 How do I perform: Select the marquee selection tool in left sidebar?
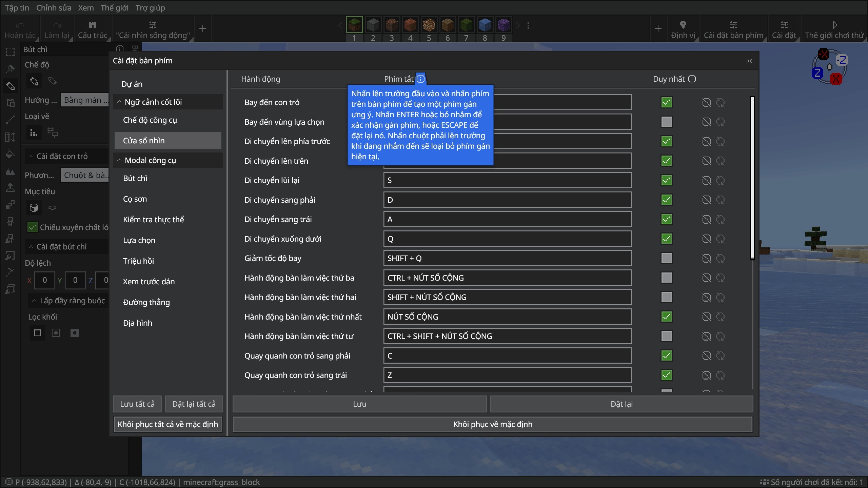pyautogui.click(x=10, y=52)
